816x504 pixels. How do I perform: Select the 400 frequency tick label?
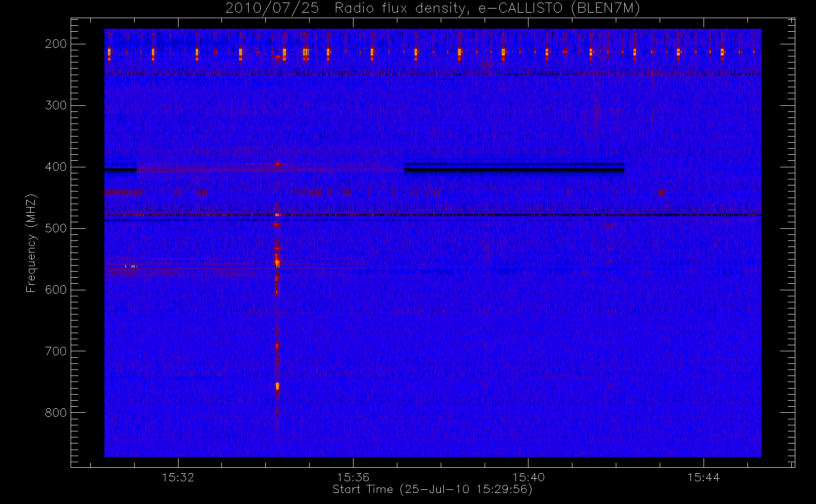(56, 167)
